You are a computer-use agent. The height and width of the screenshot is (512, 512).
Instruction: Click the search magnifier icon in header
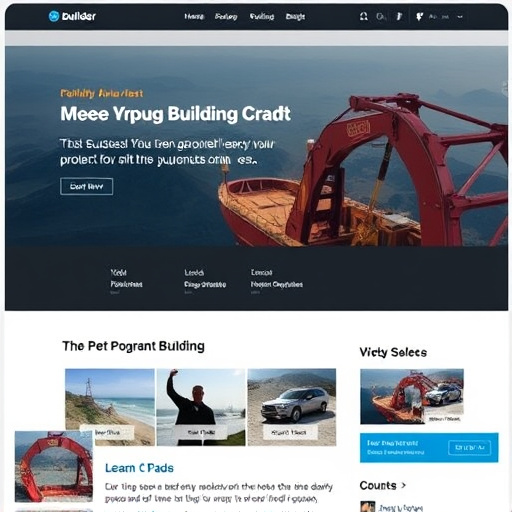pos(380,16)
